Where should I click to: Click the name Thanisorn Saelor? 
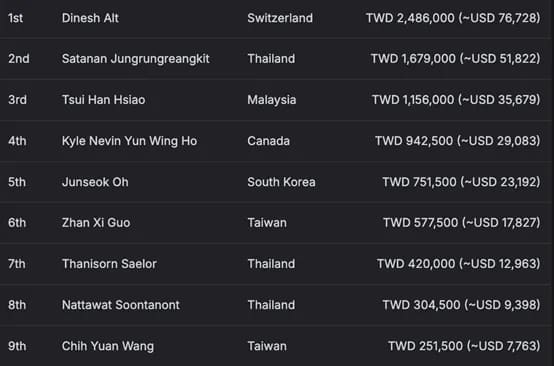[109, 264]
